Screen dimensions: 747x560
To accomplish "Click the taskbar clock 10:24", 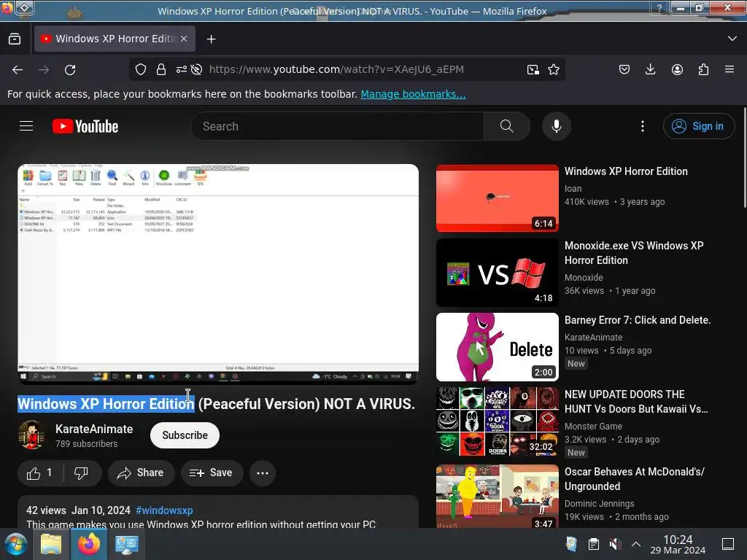I will click(x=678, y=544).
